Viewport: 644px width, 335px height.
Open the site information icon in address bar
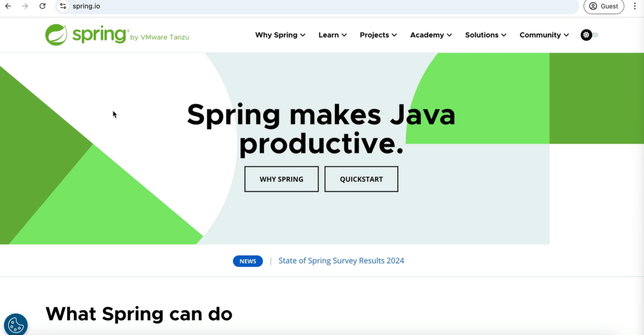point(63,6)
